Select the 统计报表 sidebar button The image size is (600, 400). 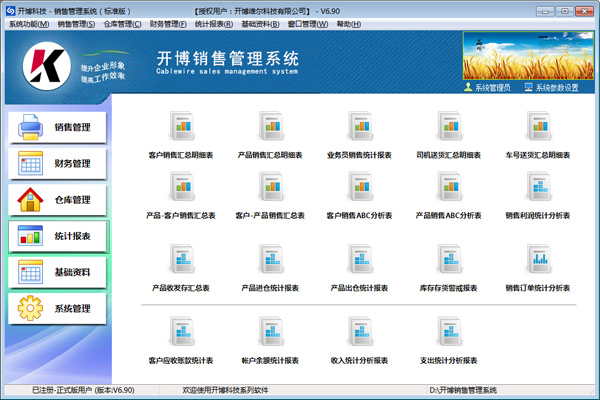tap(57, 236)
